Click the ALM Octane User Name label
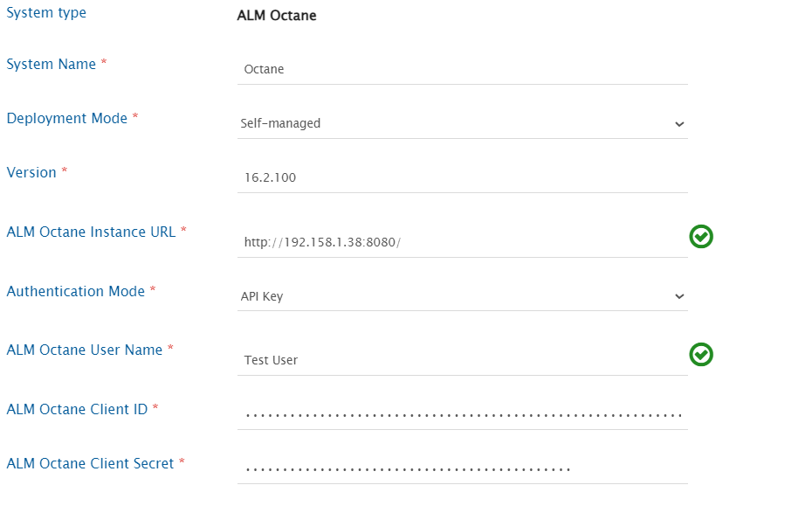This screenshot has height=506, width=812. (85, 350)
